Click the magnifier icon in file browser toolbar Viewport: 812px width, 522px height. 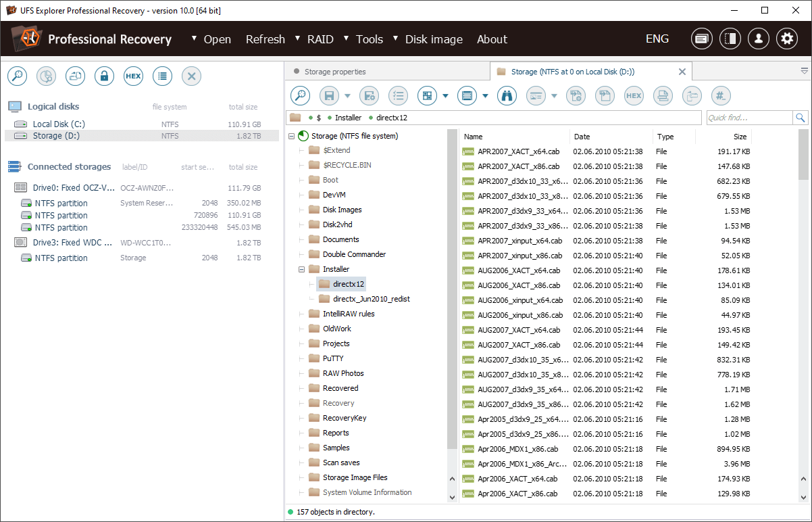tap(301, 96)
